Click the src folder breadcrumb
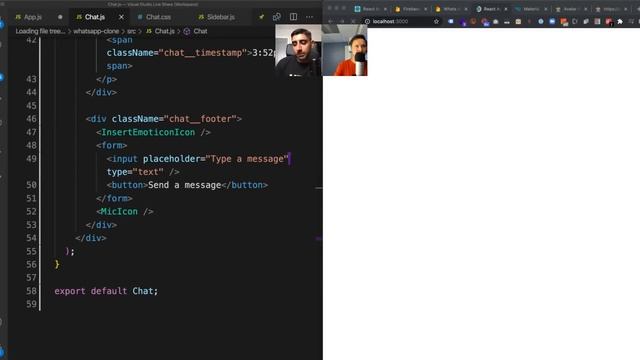The width and height of the screenshot is (640, 360). pyautogui.click(x=131, y=31)
